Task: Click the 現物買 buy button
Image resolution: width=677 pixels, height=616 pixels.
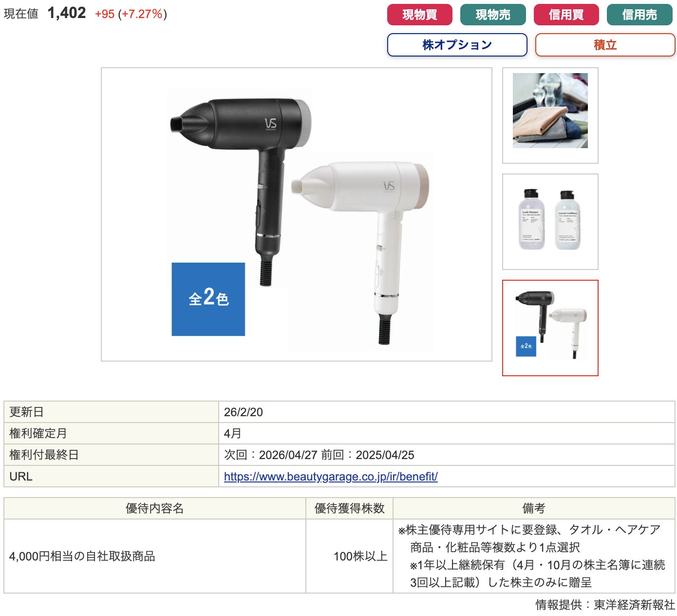Action: [419, 15]
